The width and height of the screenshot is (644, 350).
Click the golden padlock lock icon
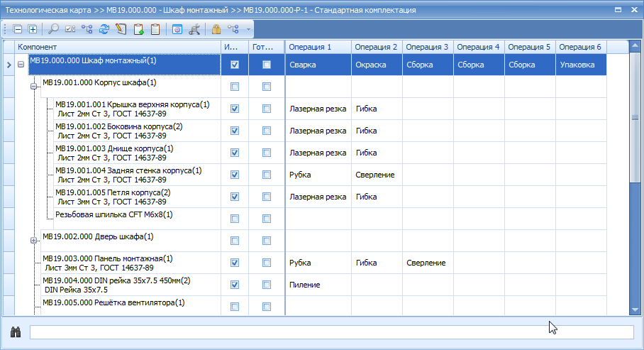click(x=216, y=29)
